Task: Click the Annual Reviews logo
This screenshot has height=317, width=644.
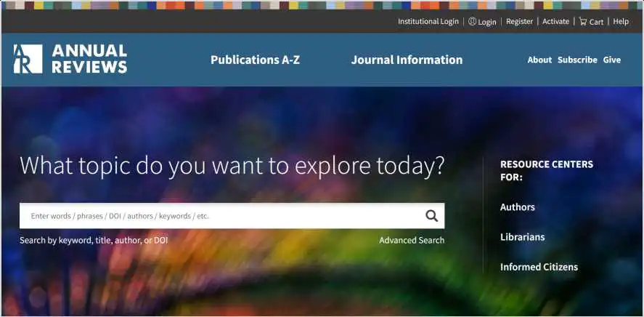Action: pyautogui.click(x=70, y=59)
